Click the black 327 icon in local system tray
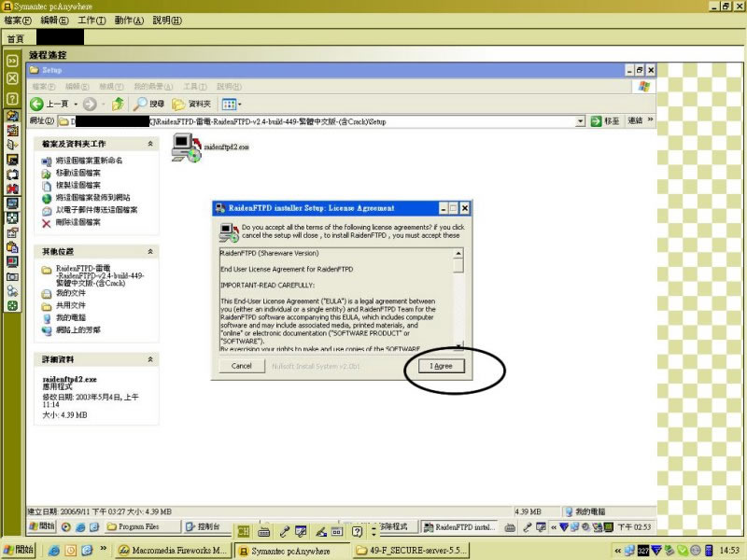Image resolution: width=747 pixels, height=560 pixels. tap(643, 551)
